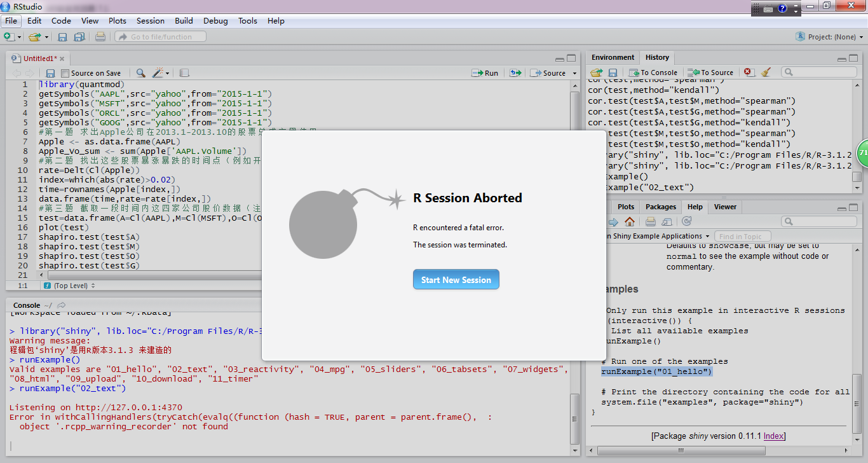Refresh the help topic
Viewport: 868px width, 463px height.
pos(687,222)
